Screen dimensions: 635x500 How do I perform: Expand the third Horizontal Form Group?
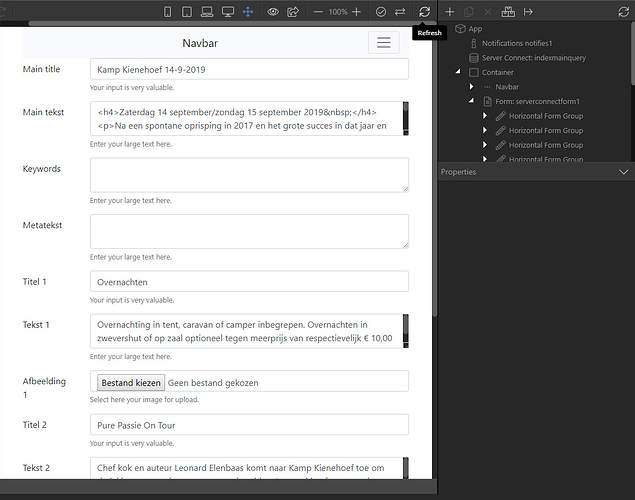coord(485,145)
